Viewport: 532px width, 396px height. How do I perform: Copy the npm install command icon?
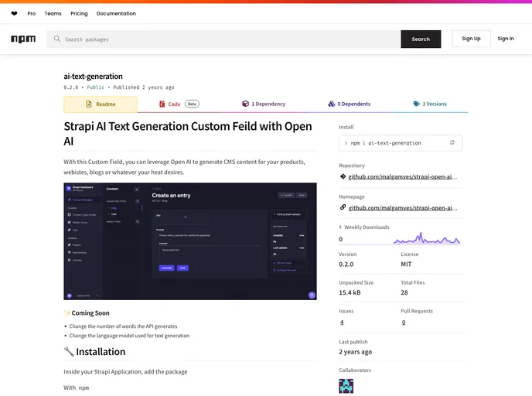452,142
